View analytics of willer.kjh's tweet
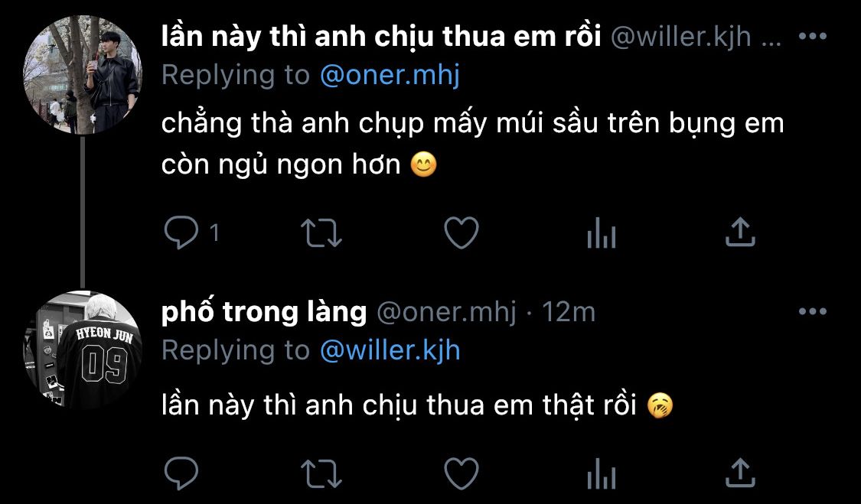Image resolution: width=861 pixels, height=504 pixels. (x=602, y=234)
